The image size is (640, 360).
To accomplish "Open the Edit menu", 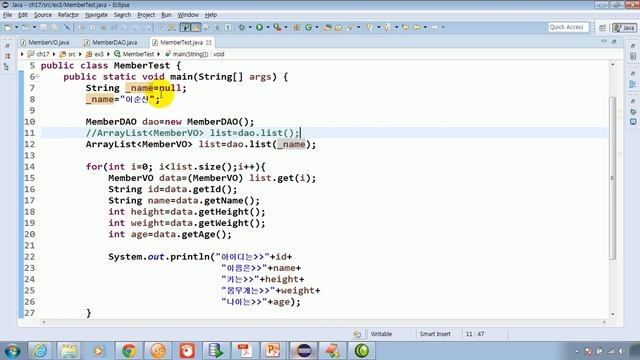I will [23, 15].
